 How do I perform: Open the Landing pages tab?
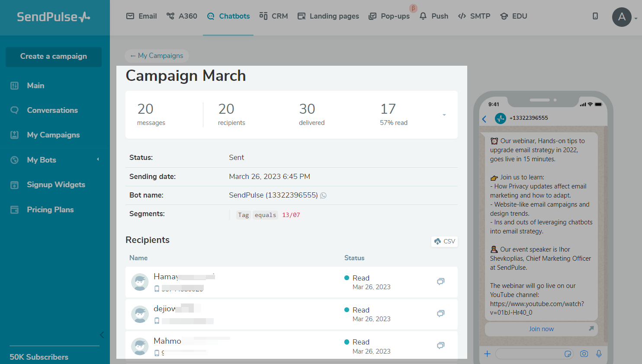328,16
